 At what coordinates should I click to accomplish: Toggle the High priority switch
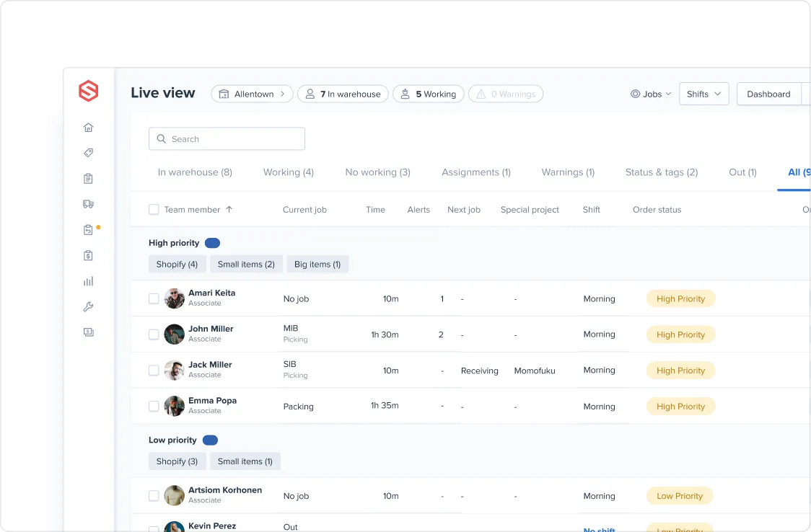(x=212, y=243)
